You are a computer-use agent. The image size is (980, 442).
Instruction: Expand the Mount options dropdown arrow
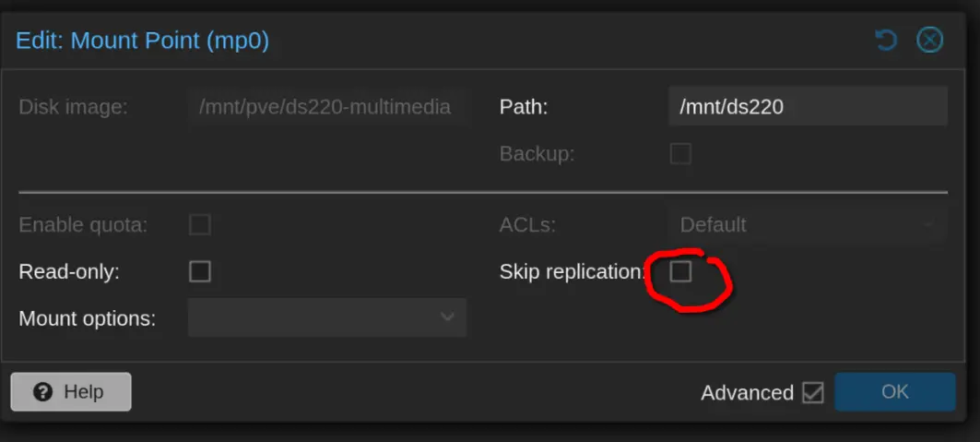[x=447, y=317]
